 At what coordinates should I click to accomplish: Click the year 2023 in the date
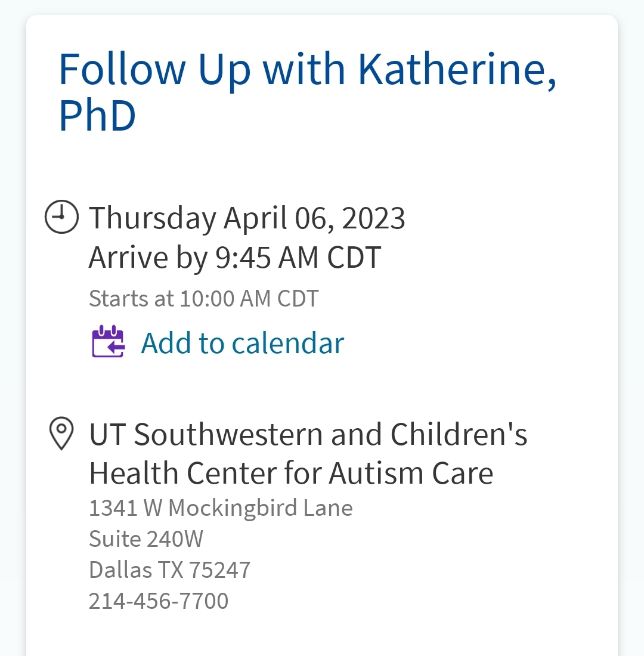373,218
